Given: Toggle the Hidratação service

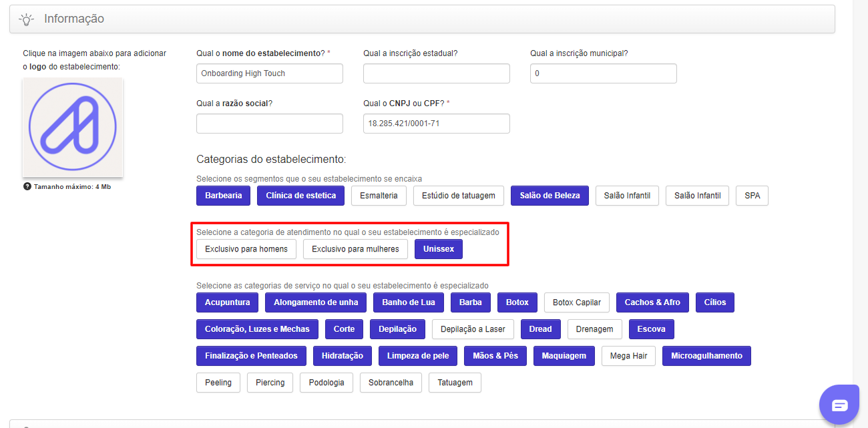Looking at the screenshot, I should point(343,356).
